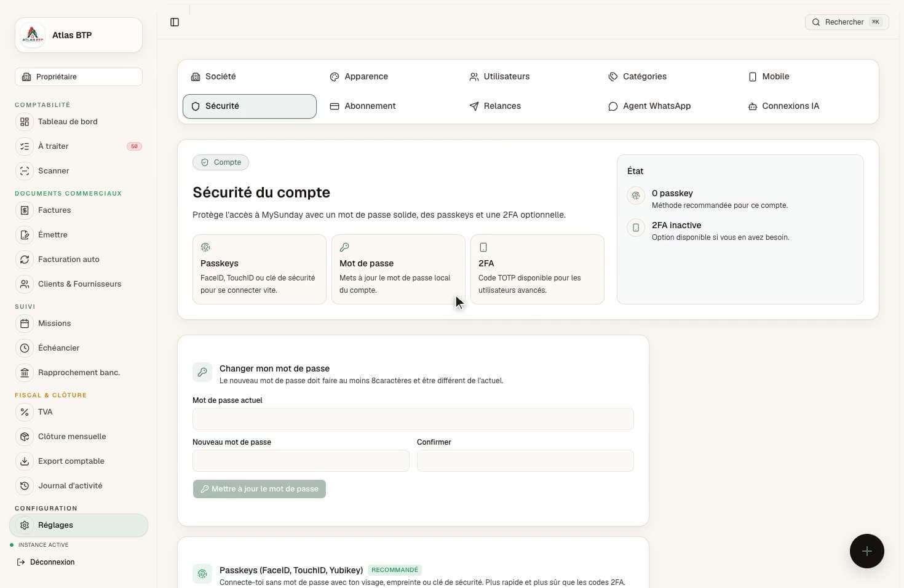
Task: Click the Réglages gear icon
Action: (25, 525)
